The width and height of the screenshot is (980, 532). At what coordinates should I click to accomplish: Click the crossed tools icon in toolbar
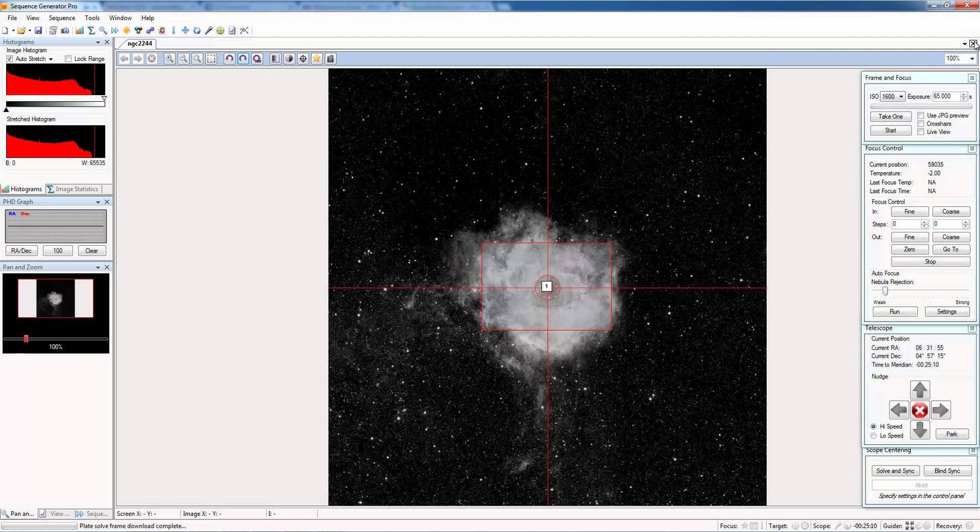pyautogui.click(x=244, y=30)
